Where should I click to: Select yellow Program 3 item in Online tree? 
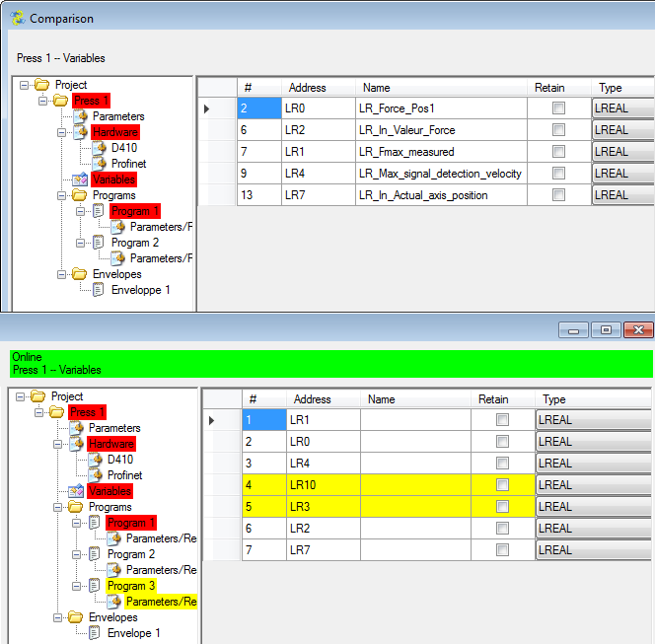pos(131,586)
